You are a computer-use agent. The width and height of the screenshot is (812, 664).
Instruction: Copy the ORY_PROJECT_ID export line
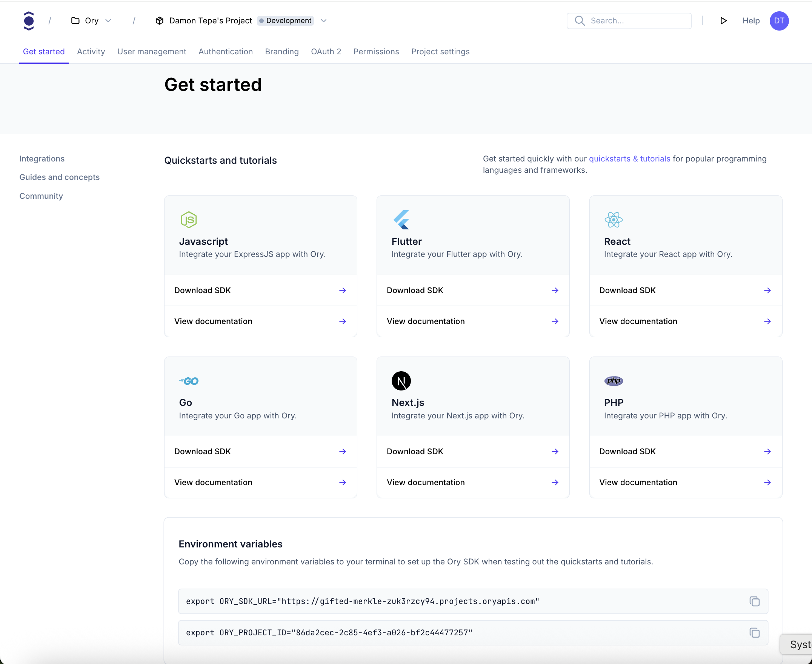(x=754, y=633)
